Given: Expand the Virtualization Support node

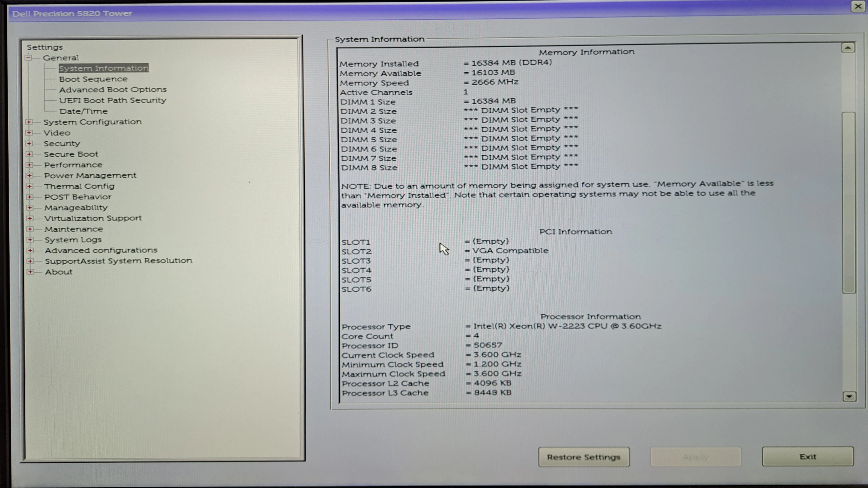Looking at the screenshot, I should (x=30, y=218).
